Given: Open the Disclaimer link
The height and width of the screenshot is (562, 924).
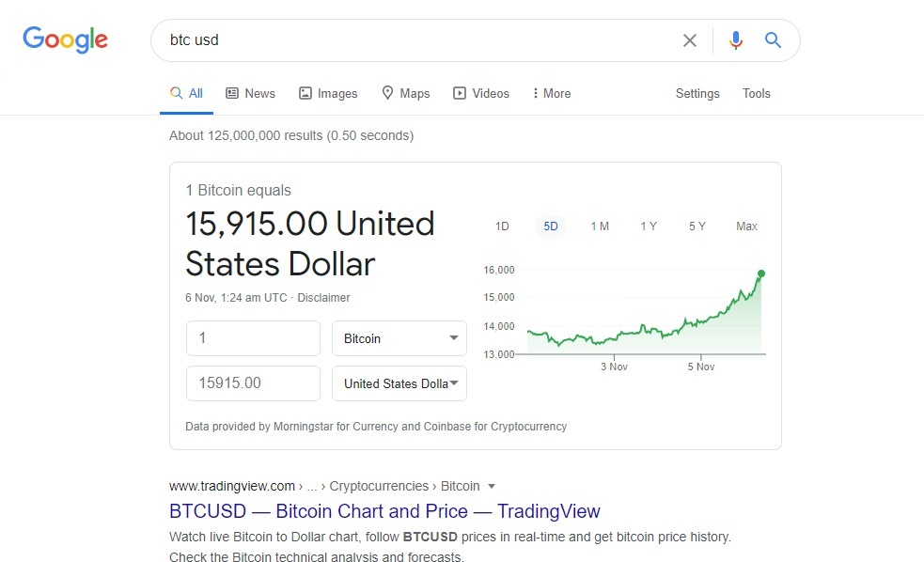Looking at the screenshot, I should tap(323, 298).
